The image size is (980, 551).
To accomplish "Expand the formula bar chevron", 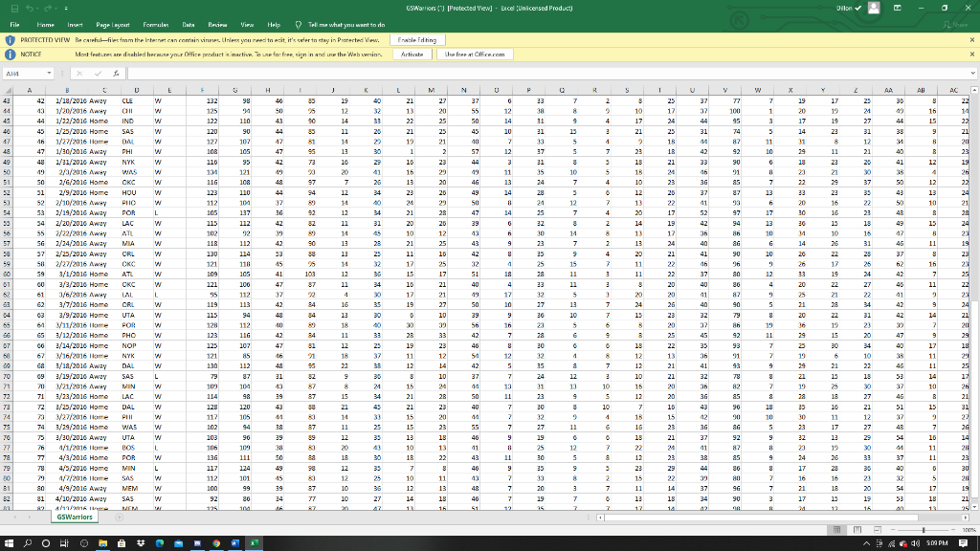I will (x=973, y=74).
